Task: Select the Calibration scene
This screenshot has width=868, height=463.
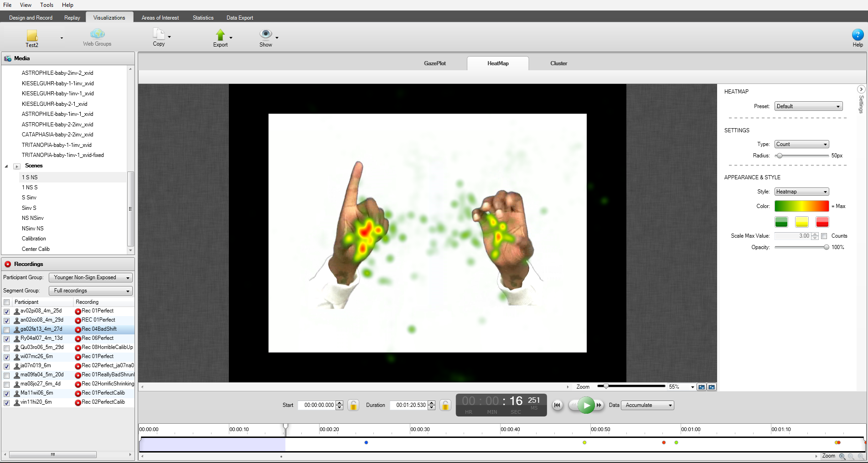Action: pos(34,239)
